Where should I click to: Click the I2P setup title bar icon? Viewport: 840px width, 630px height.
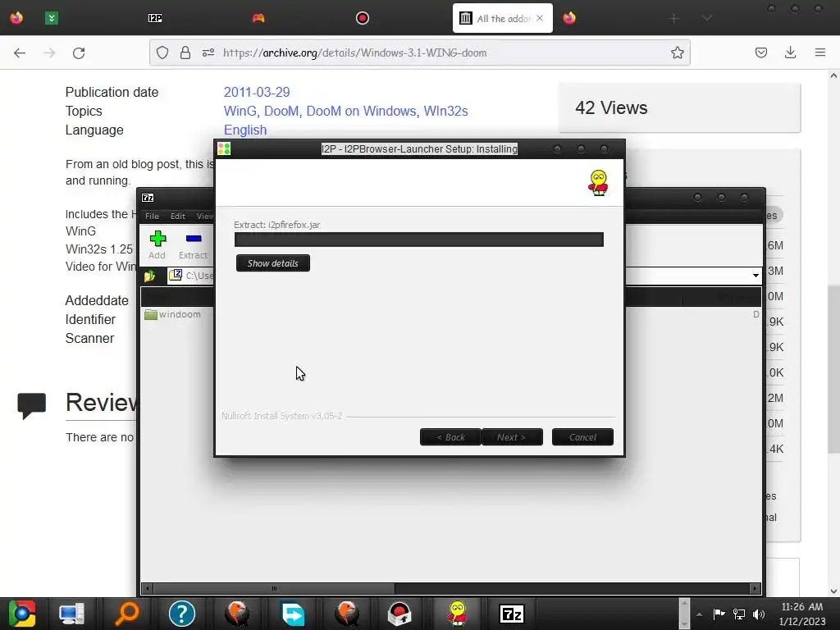224,149
